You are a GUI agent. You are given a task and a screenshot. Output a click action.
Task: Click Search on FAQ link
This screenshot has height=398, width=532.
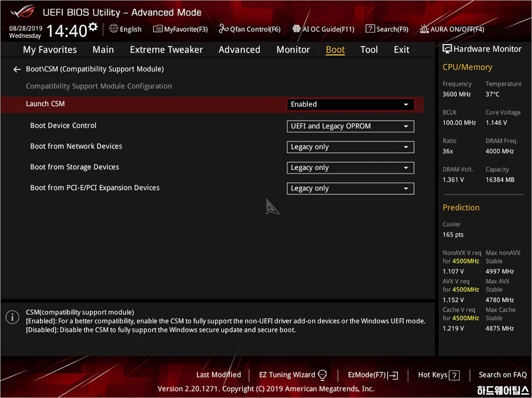click(x=502, y=375)
